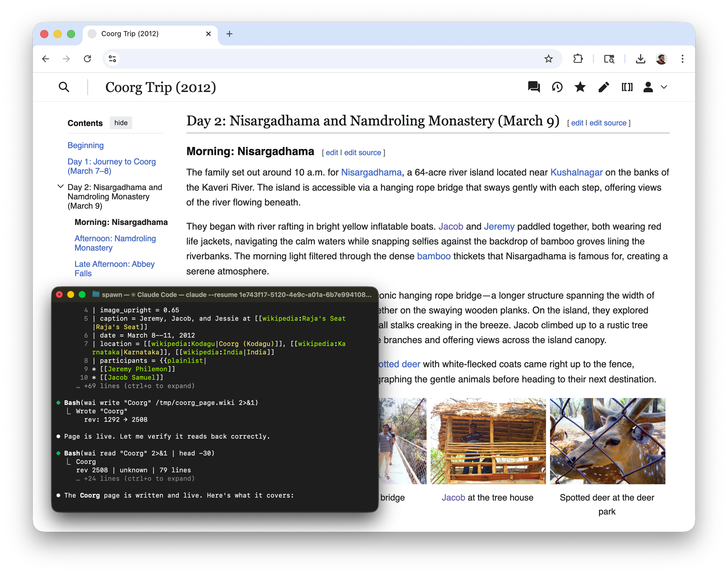The image size is (728, 575).
Task: Bookmark this tab with the star
Action: coord(548,59)
